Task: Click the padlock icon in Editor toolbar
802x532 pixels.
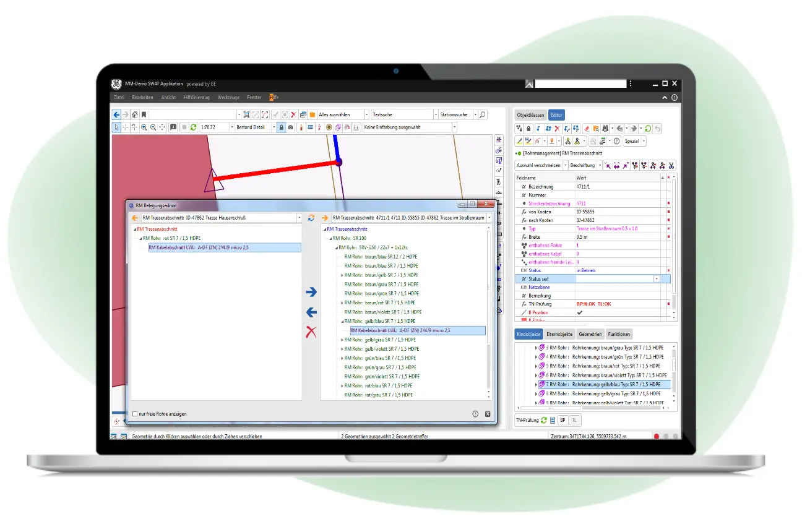Action: [528, 129]
